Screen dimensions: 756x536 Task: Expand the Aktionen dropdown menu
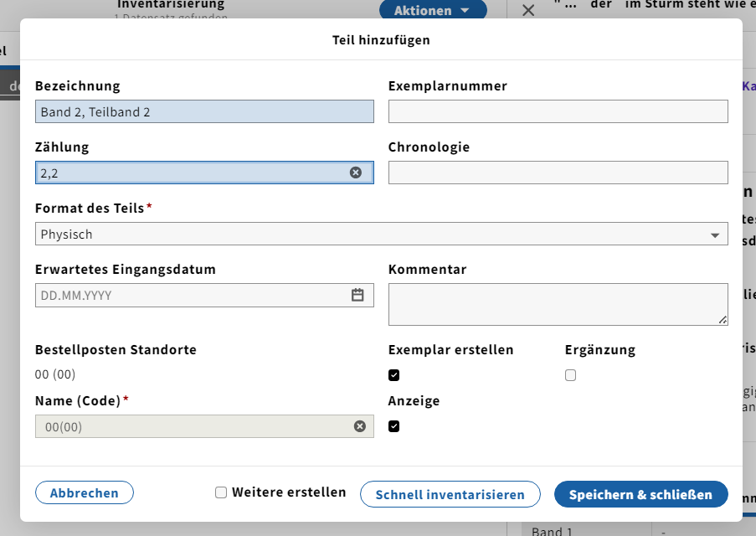point(433,10)
